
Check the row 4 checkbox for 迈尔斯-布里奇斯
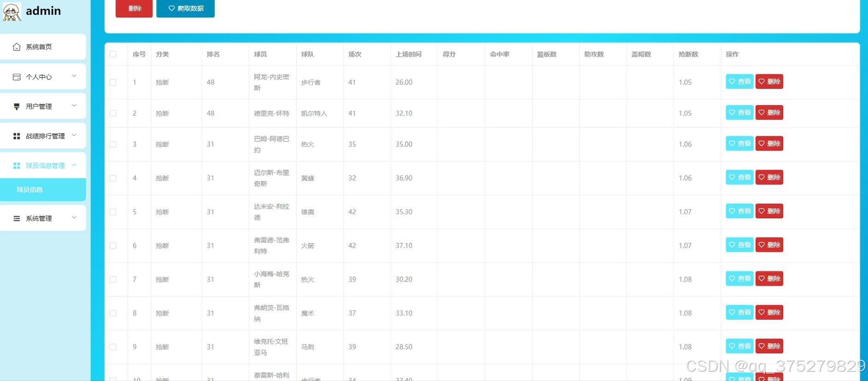pyautogui.click(x=113, y=178)
